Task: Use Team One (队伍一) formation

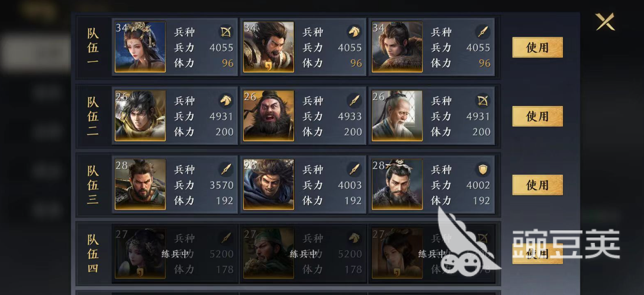Action: pos(537,47)
